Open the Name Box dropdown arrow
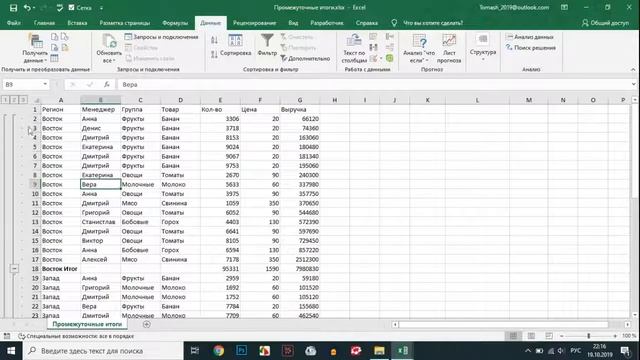Screen dimensions: 640x360 coord(45,84)
